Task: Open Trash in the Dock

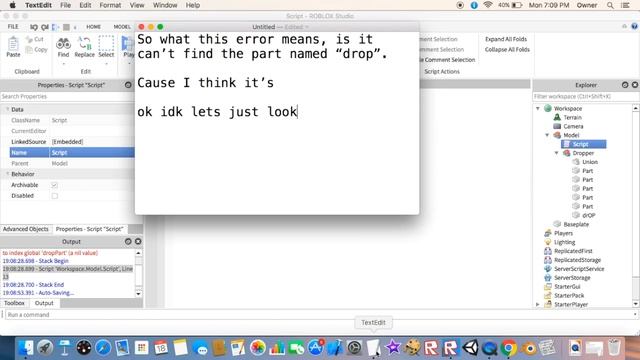Action: point(614,348)
